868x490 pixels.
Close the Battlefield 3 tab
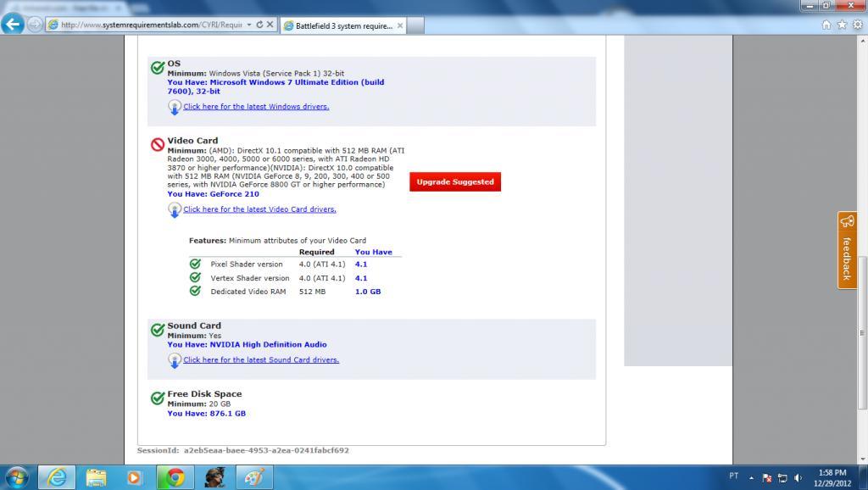pos(400,25)
